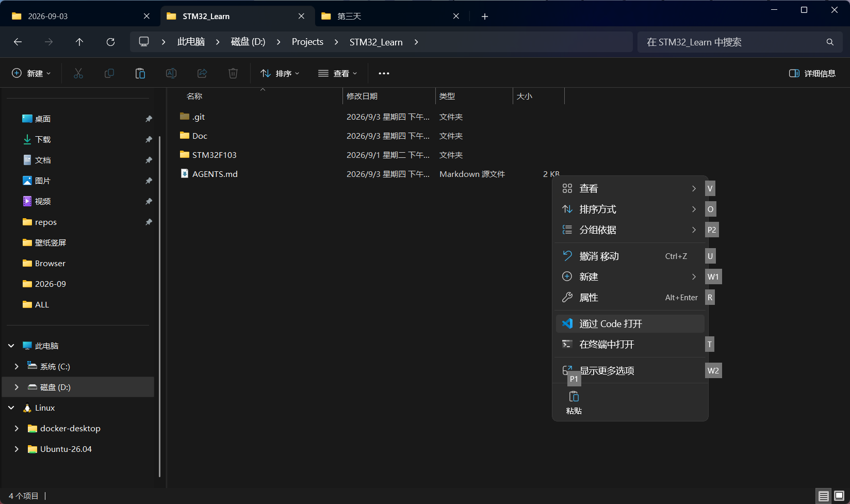Sort by the 名称 column header
Image resolution: width=850 pixels, height=504 pixels.
coord(262,96)
